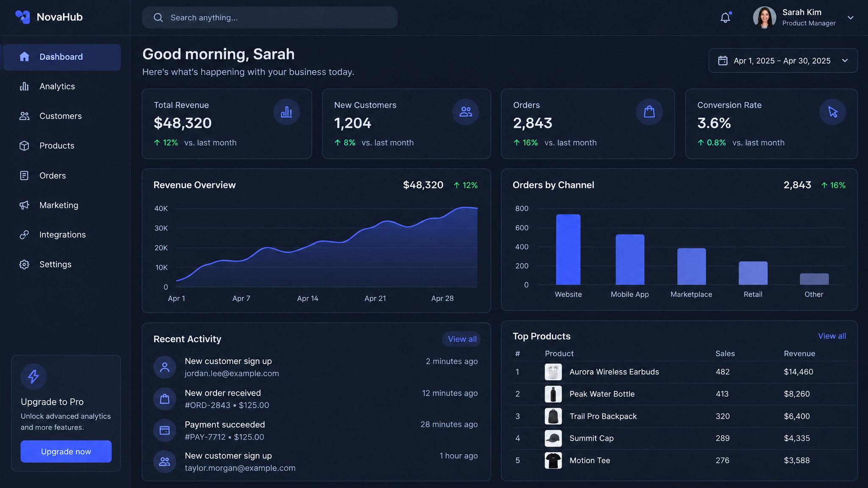
Task: Click #ORD-2843 • $125.00 order text
Action: [x=227, y=405]
